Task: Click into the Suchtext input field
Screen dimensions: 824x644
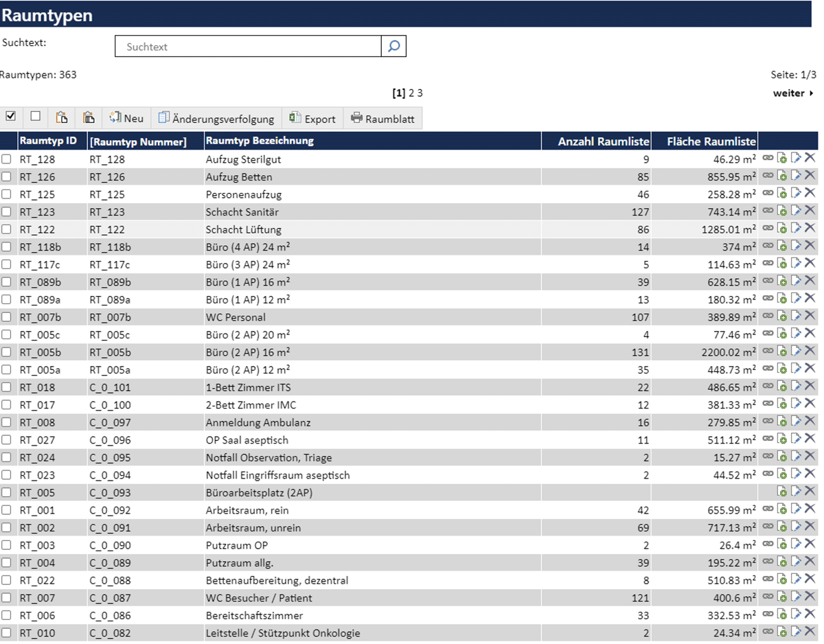Action: [x=247, y=47]
